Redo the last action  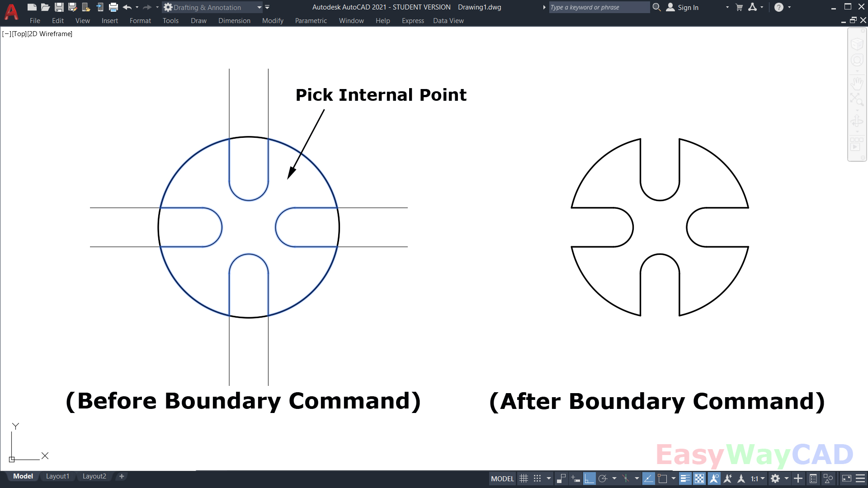tap(146, 7)
